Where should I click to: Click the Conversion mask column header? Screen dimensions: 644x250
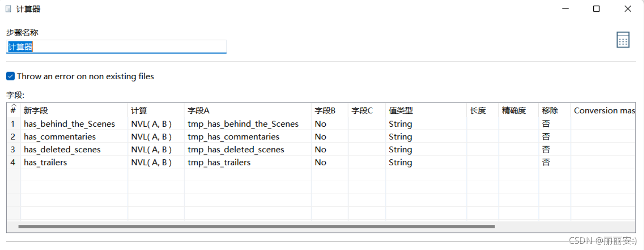603,110
